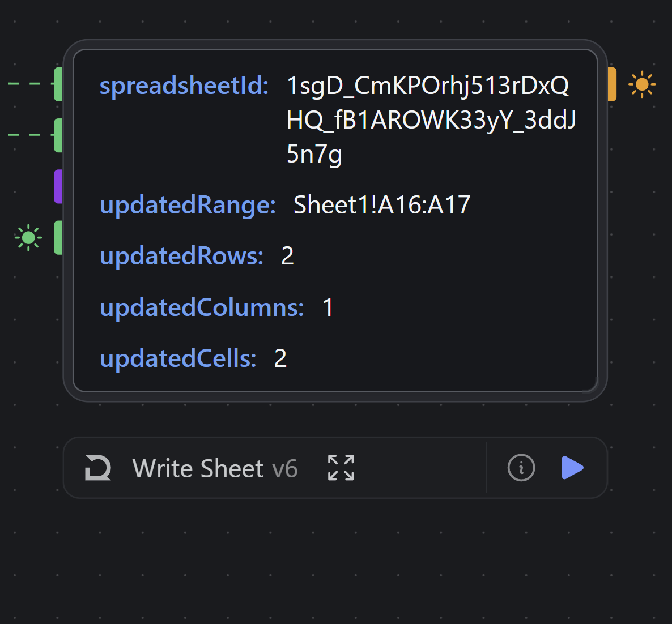Open the info icon for Write Sheet
The height and width of the screenshot is (624, 672).
click(521, 468)
